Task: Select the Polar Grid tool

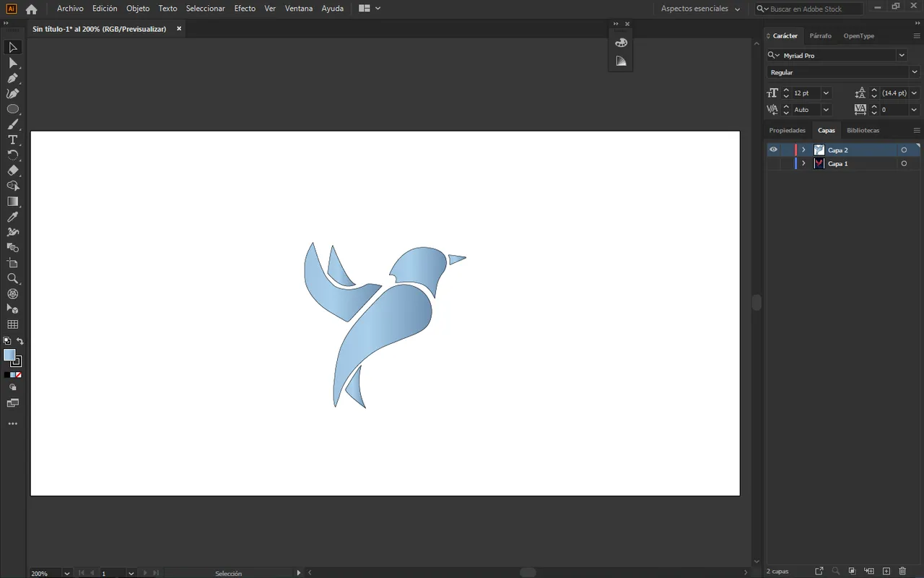Action: click(13, 294)
